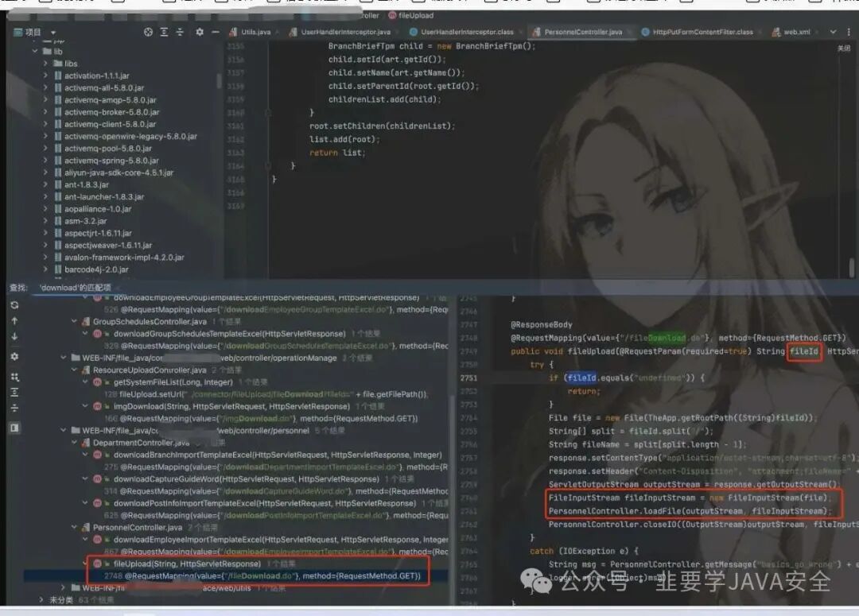Hide project panel with minus icon
Viewport: 859px width, 616px height.
[x=216, y=33]
